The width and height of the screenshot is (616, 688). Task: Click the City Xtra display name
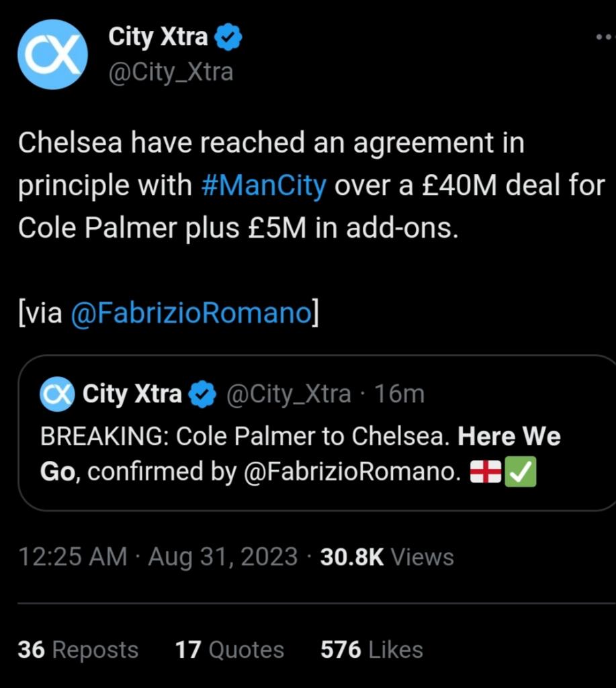tap(158, 38)
